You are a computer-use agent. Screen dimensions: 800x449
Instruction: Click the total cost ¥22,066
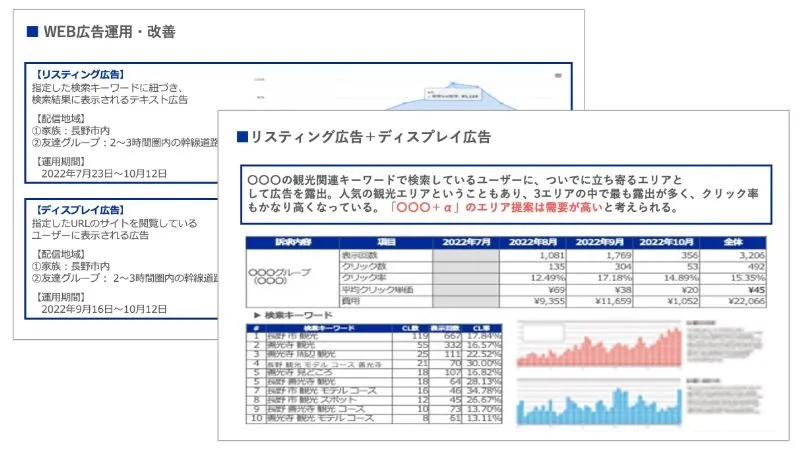747,301
